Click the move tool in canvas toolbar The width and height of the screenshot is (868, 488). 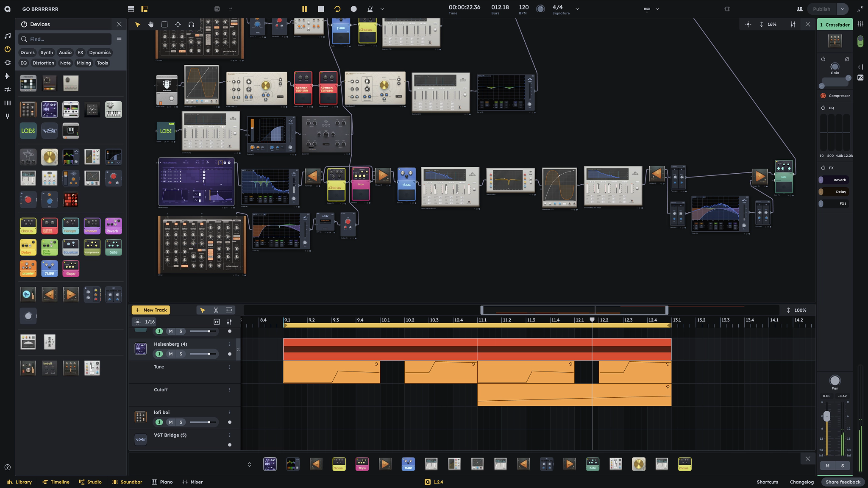click(x=178, y=25)
